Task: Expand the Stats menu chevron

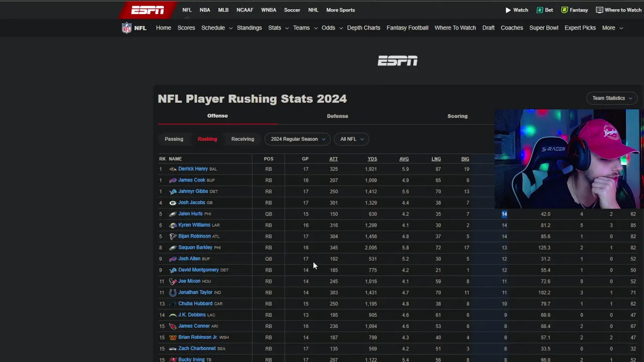Action: [287, 28]
